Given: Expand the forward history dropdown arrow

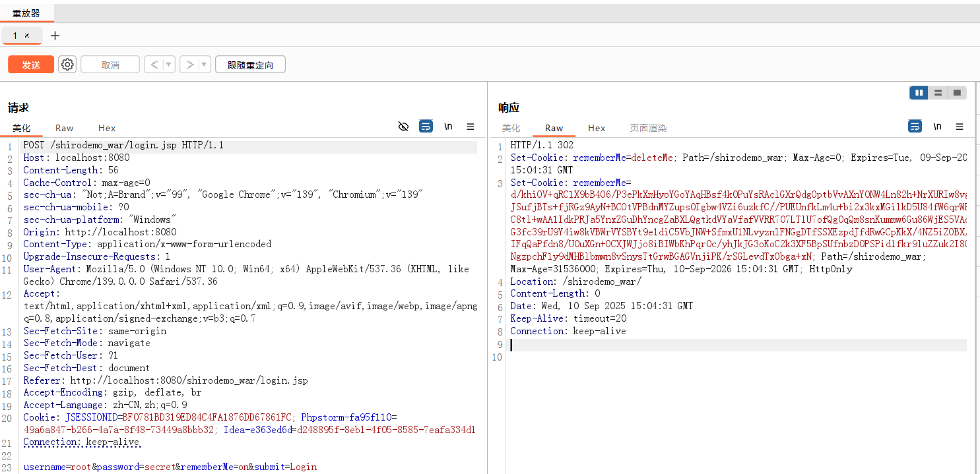Looking at the screenshot, I should tap(204, 65).
